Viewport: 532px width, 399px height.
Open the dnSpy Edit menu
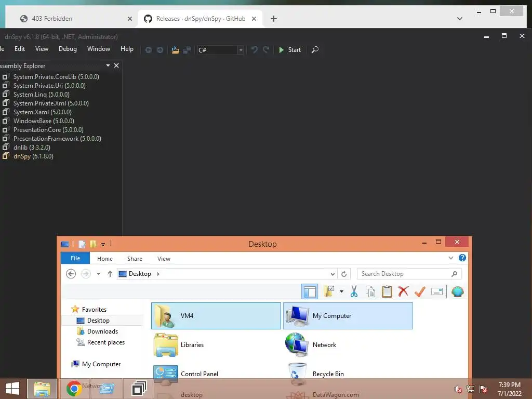click(20, 49)
